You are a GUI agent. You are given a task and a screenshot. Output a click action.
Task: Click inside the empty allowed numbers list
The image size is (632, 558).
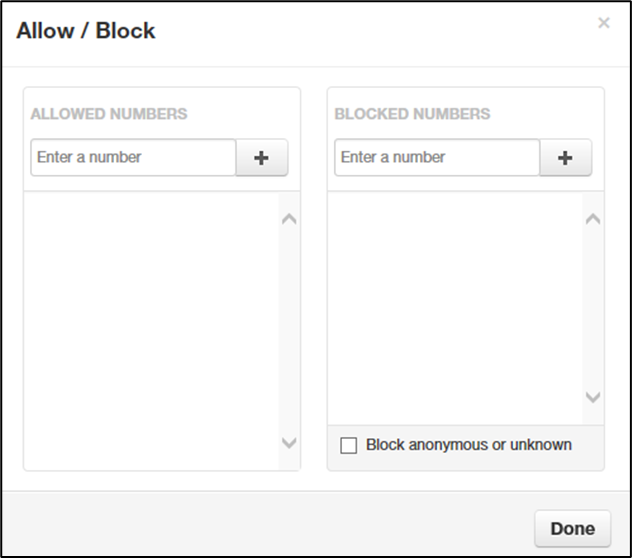(x=152, y=330)
